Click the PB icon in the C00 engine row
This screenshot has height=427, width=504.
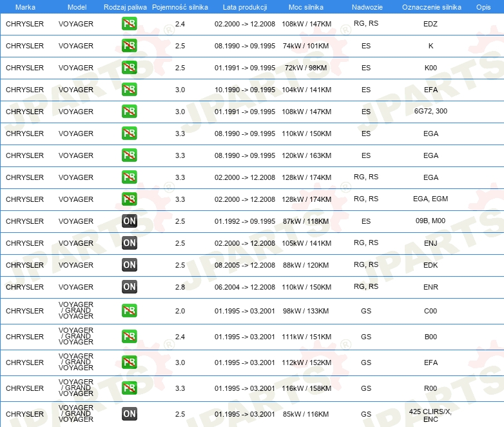[x=130, y=311]
